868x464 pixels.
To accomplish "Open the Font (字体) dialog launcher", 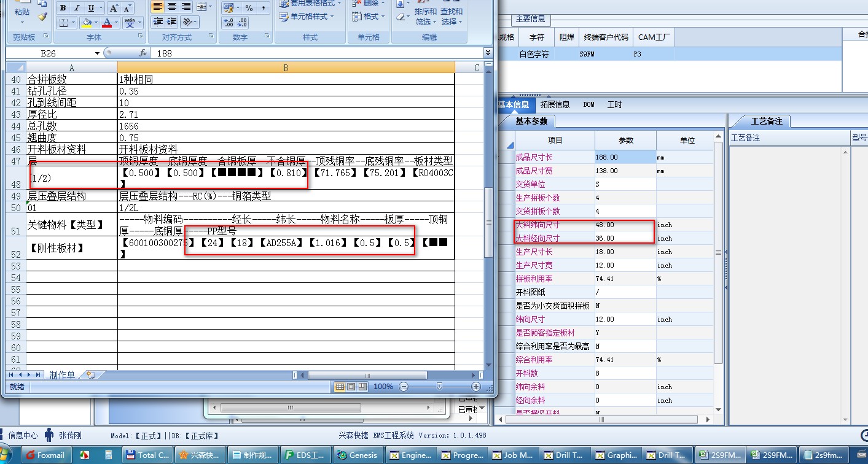I will point(141,37).
